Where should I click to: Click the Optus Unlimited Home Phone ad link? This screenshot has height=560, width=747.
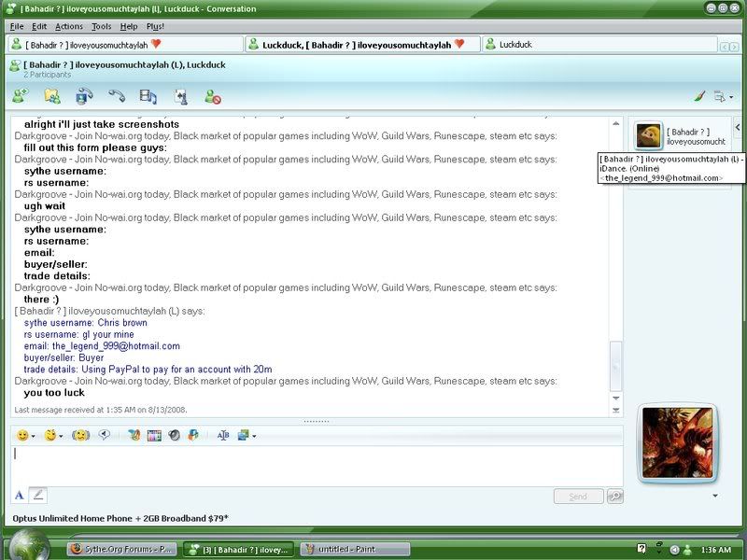(120, 518)
